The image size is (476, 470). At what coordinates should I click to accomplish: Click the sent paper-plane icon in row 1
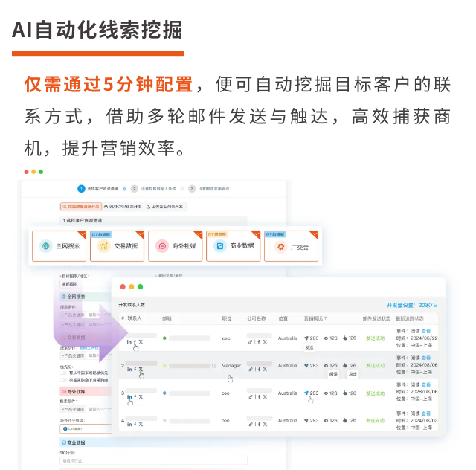[306, 338]
